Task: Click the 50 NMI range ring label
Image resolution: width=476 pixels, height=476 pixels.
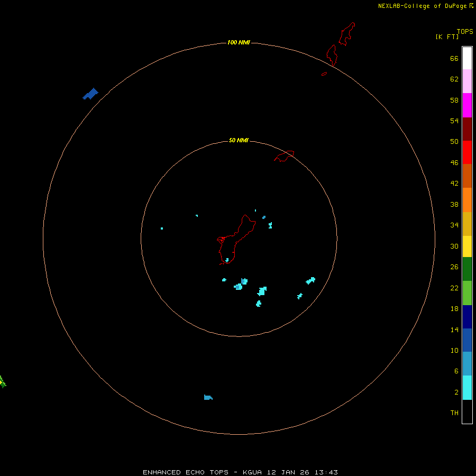Action: [x=239, y=140]
